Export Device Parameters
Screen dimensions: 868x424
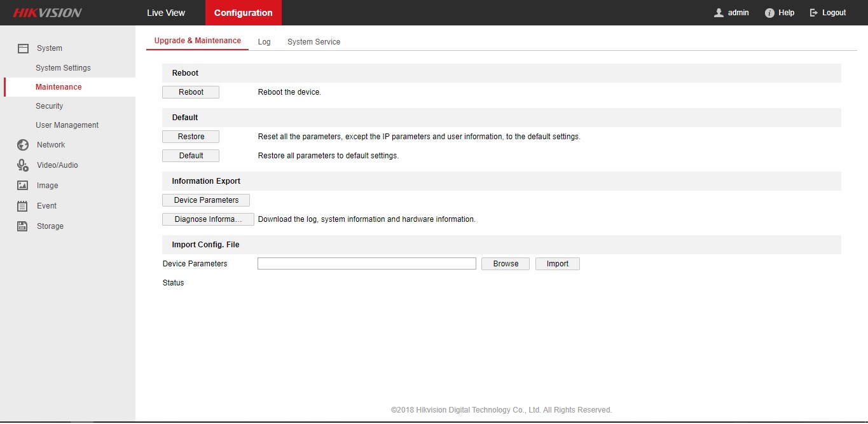pyautogui.click(x=206, y=200)
